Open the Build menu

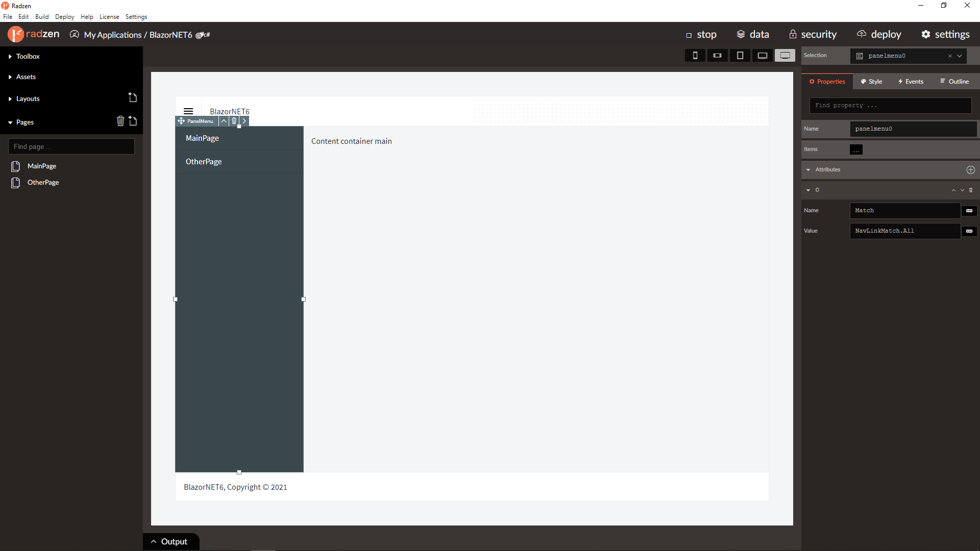point(42,16)
